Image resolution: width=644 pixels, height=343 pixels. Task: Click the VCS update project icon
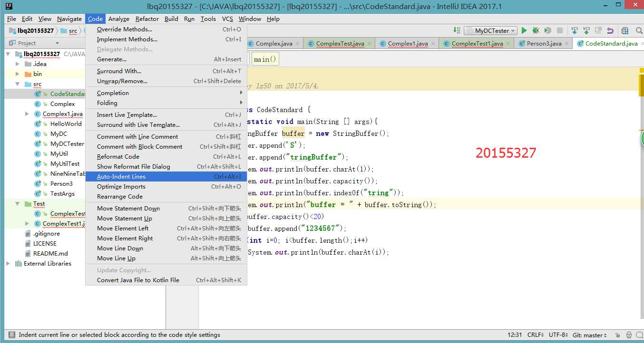click(x=575, y=30)
